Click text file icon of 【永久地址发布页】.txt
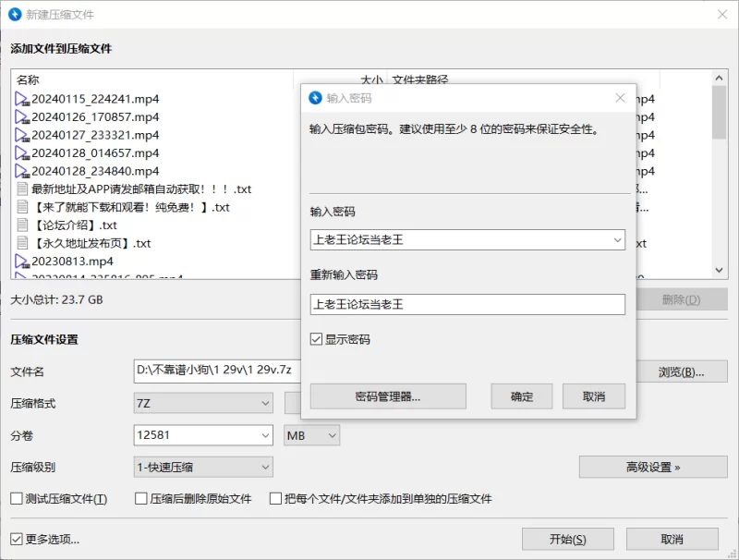Screen dimensions: 739x560 [22, 243]
